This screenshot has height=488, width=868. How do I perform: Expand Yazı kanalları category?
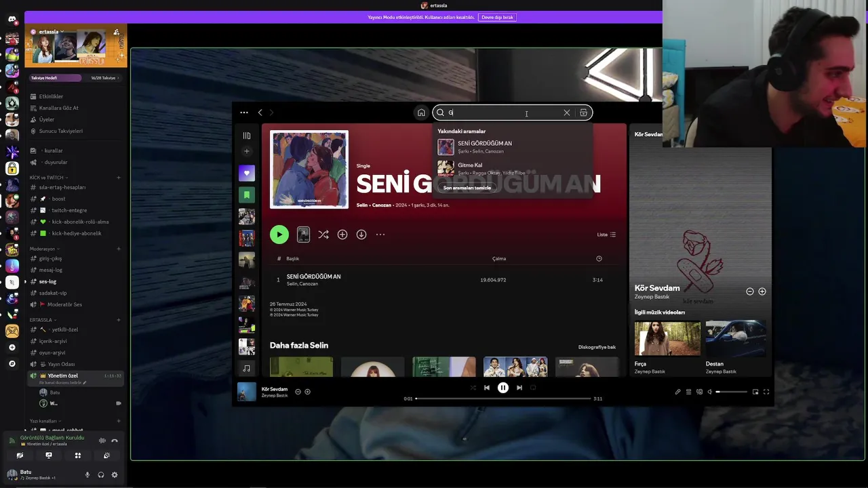(44, 421)
